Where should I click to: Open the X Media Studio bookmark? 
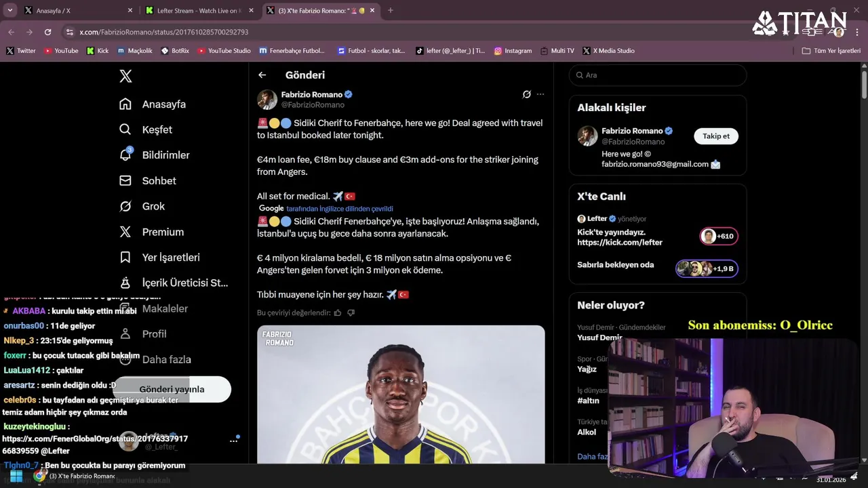click(x=609, y=51)
